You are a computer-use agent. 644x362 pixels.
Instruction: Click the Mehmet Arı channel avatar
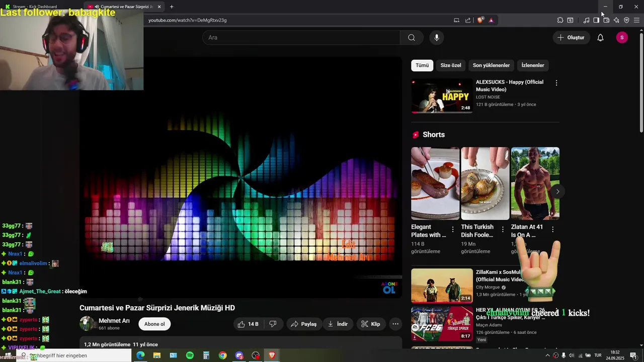(87, 324)
